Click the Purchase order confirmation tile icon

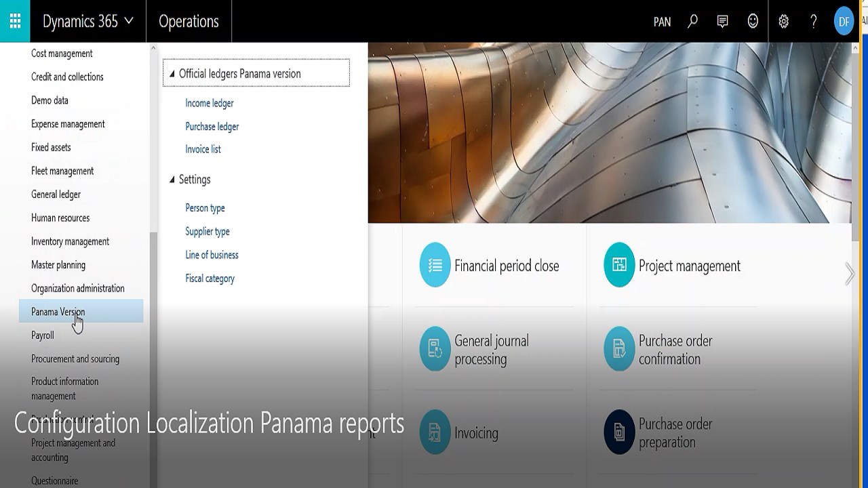(619, 349)
